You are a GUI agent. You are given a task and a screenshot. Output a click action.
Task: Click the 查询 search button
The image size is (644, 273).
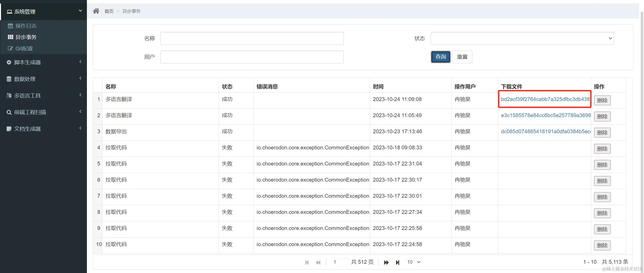[440, 57]
